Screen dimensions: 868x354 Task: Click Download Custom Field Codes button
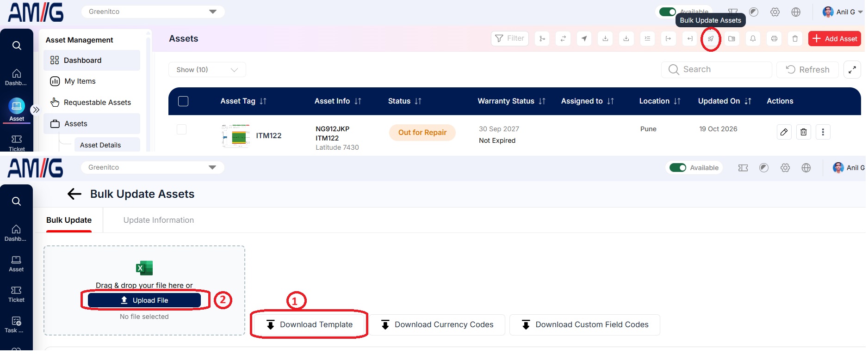tap(585, 325)
